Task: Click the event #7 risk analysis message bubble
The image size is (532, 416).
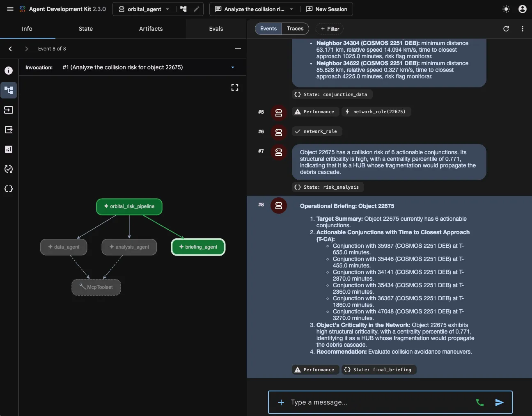Action: tap(389, 162)
